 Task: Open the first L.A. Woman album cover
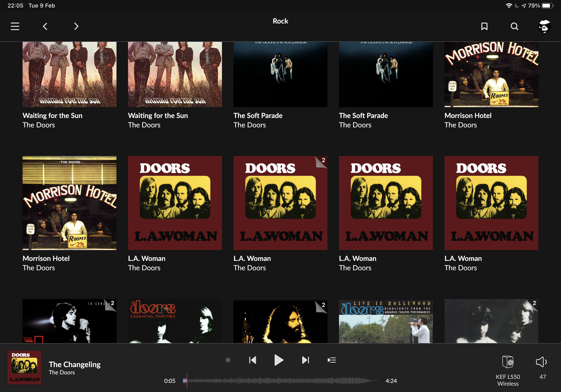[175, 203]
